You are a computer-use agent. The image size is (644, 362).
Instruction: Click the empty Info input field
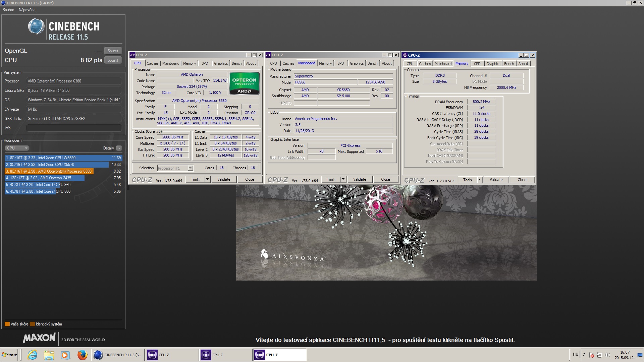[x=74, y=128]
